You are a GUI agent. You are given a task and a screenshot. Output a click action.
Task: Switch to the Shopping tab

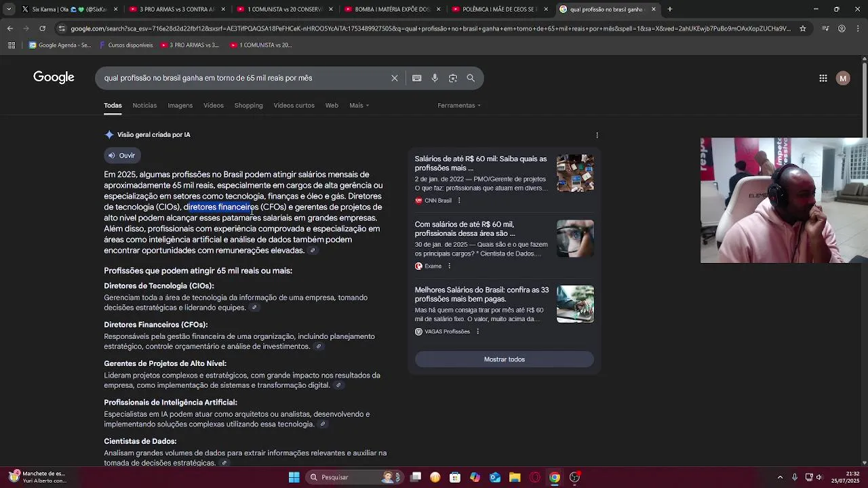249,106
